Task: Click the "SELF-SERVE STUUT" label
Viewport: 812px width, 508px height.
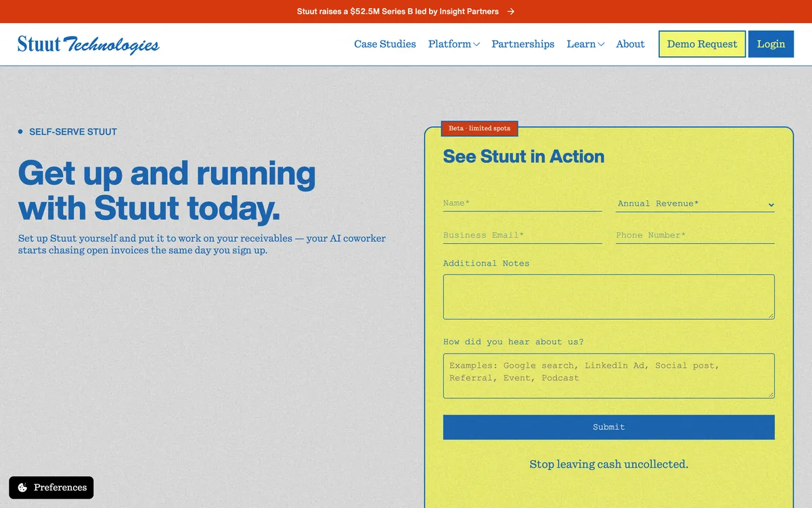Action: [x=73, y=132]
